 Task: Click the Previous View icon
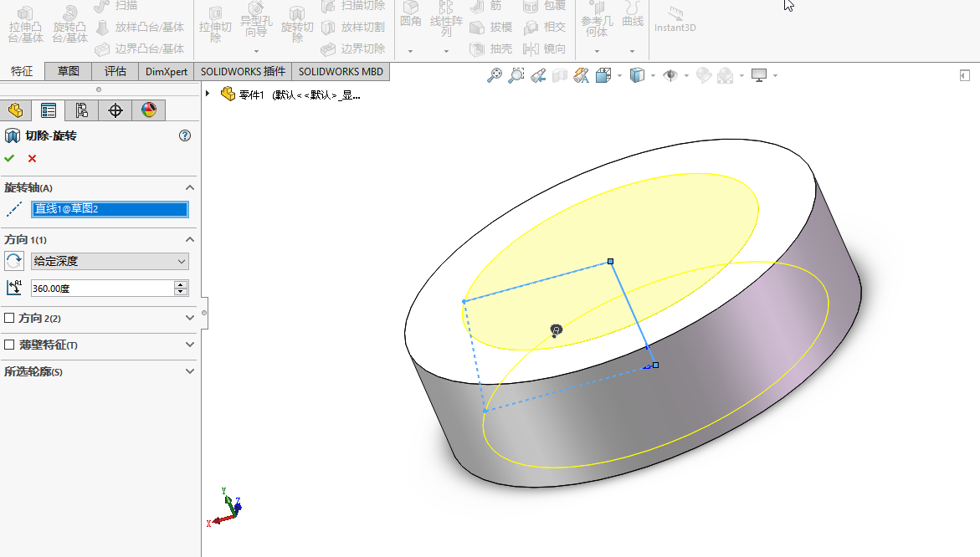point(538,75)
